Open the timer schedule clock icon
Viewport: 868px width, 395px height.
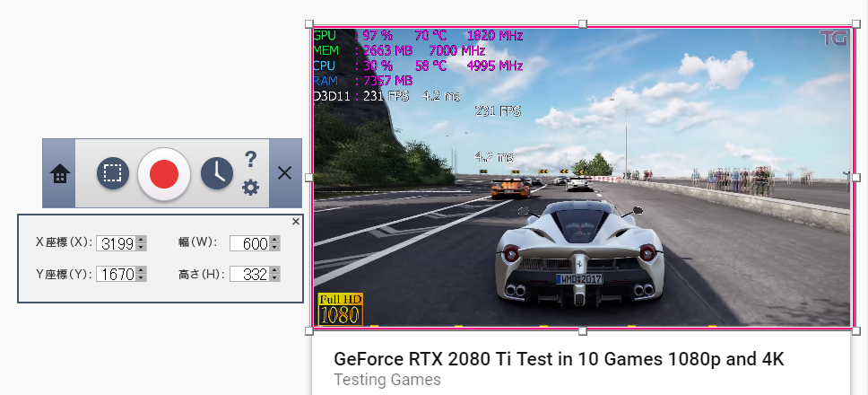tap(216, 173)
